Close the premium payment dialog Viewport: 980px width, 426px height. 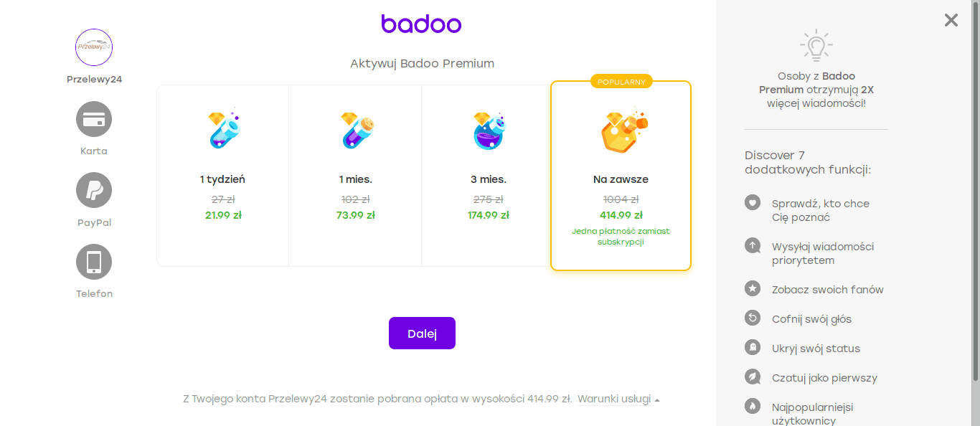[x=951, y=20]
